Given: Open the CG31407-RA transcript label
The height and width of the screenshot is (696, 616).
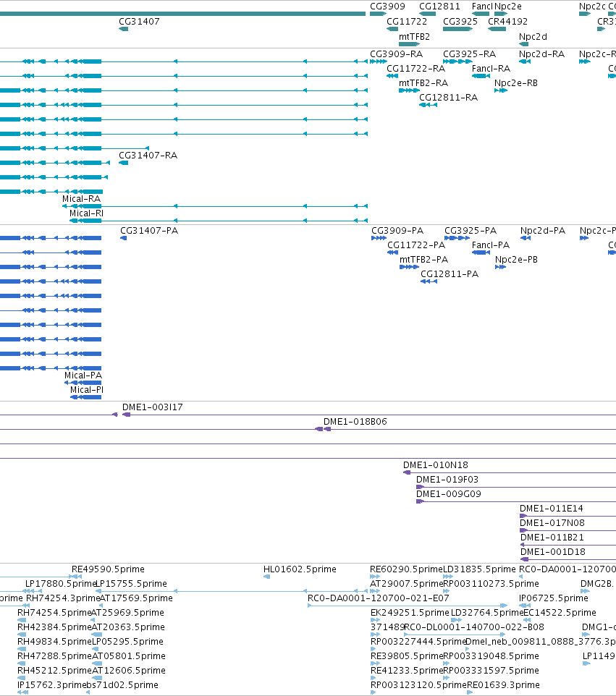Looking at the screenshot, I should (148, 156).
